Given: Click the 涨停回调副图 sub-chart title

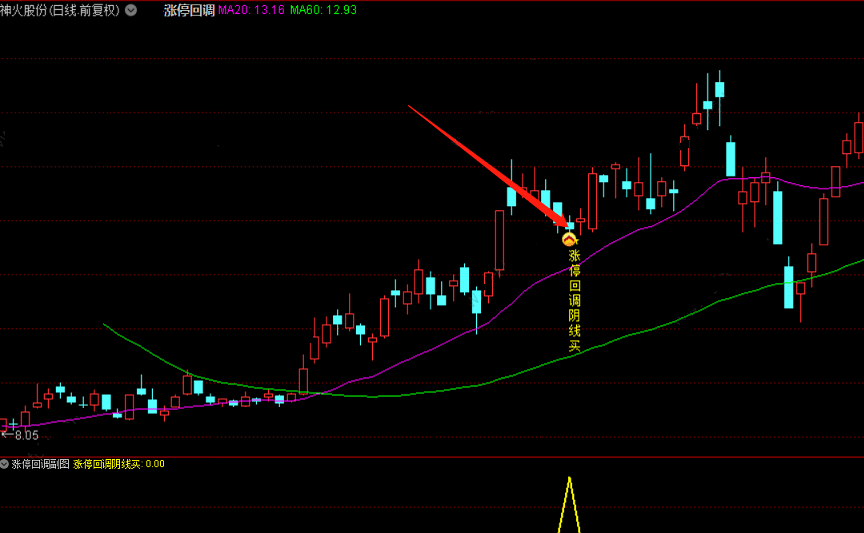Looking at the screenshot, I should (x=40, y=464).
